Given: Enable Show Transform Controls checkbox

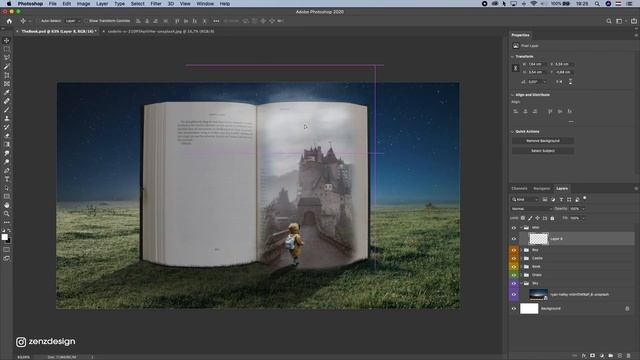Looking at the screenshot, I should [x=86, y=21].
